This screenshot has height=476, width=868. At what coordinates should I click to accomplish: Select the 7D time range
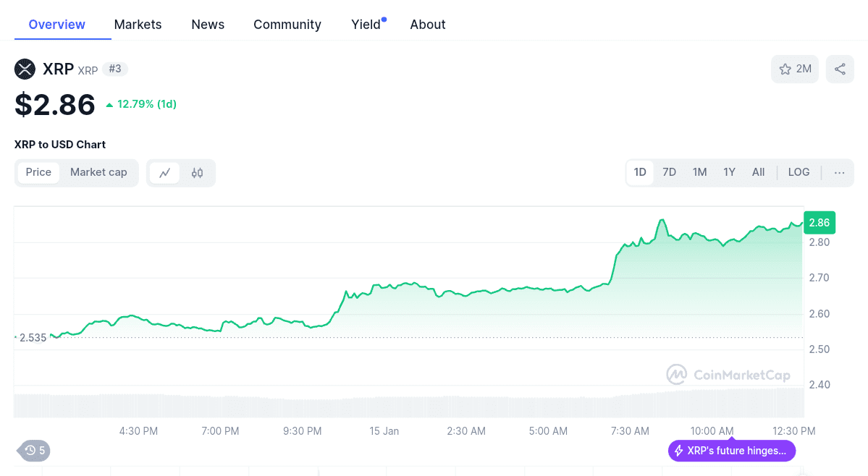pyautogui.click(x=669, y=172)
